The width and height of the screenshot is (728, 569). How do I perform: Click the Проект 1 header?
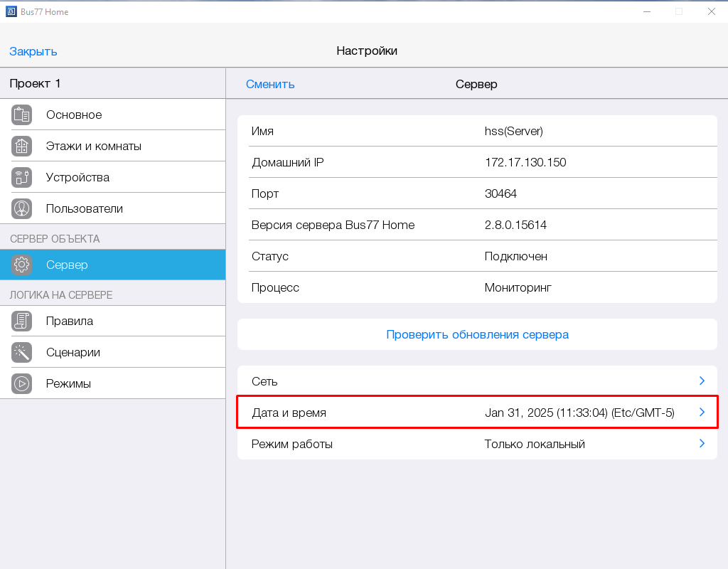tap(36, 84)
